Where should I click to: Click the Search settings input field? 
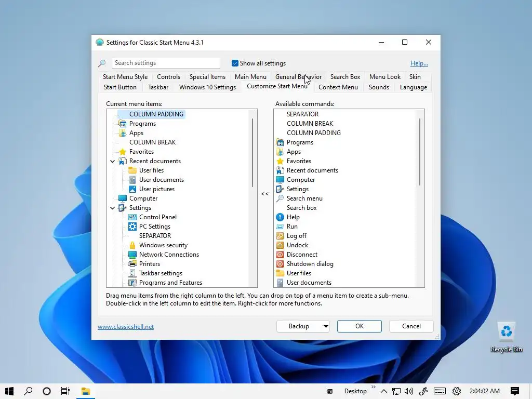pyautogui.click(x=166, y=63)
